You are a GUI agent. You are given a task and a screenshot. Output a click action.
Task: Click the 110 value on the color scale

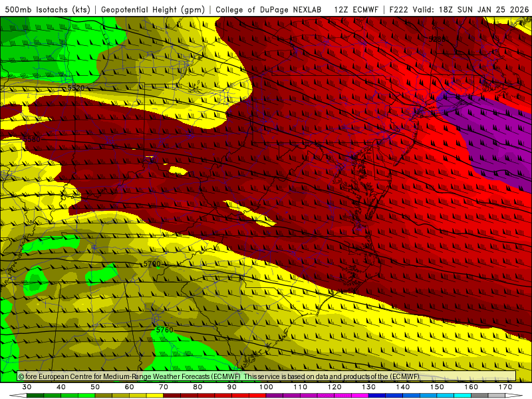click(301, 387)
